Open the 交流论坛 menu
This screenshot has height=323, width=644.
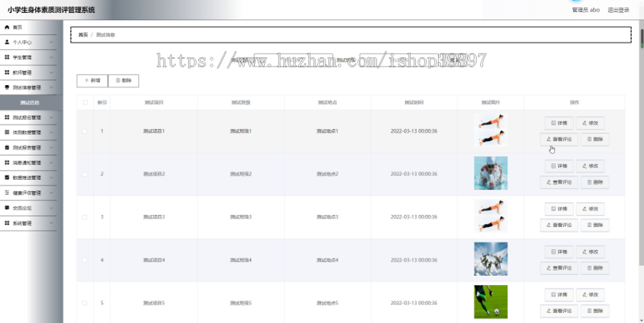[x=29, y=208]
